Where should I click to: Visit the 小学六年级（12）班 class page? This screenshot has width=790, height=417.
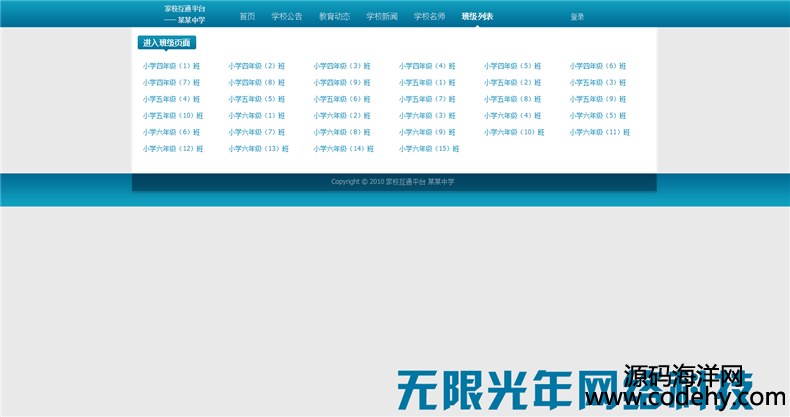pyautogui.click(x=172, y=149)
